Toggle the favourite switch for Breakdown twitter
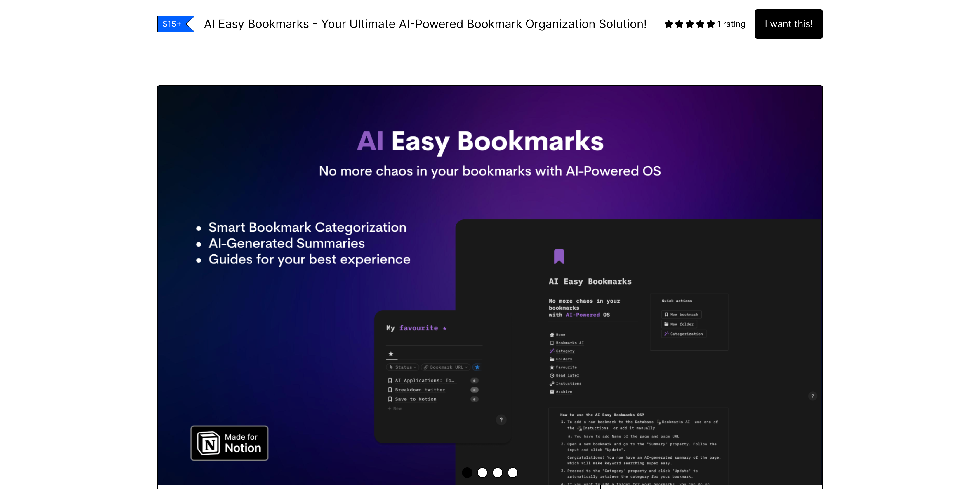980x489 pixels. [x=475, y=390]
